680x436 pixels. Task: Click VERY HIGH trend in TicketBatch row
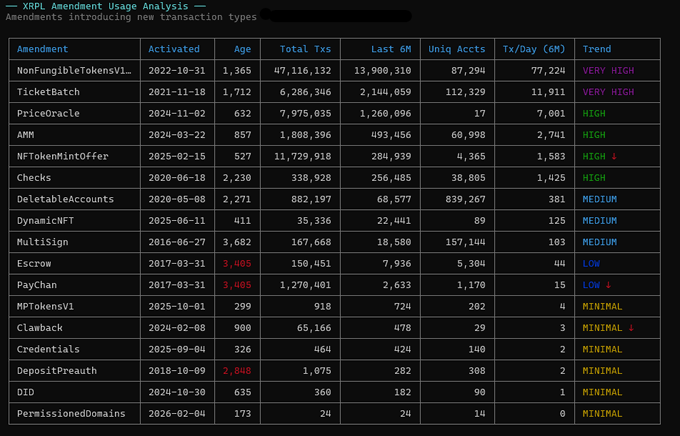[608, 92]
